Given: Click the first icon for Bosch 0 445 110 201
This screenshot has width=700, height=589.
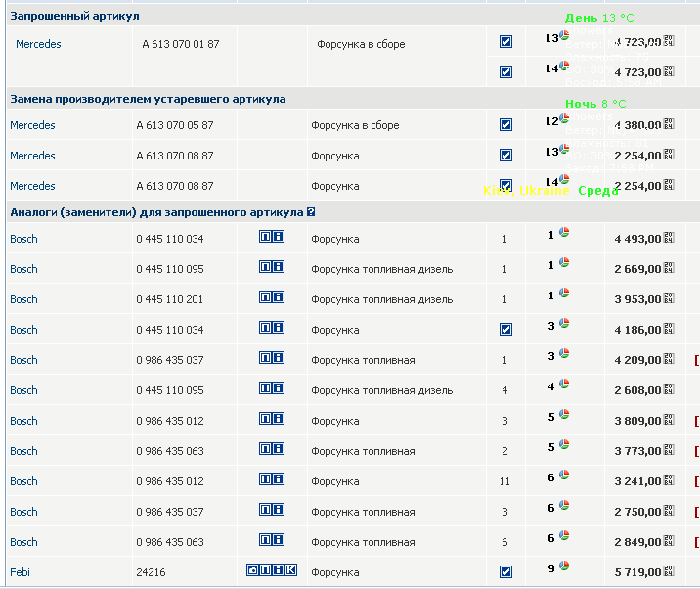Looking at the screenshot, I should click(265, 298).
